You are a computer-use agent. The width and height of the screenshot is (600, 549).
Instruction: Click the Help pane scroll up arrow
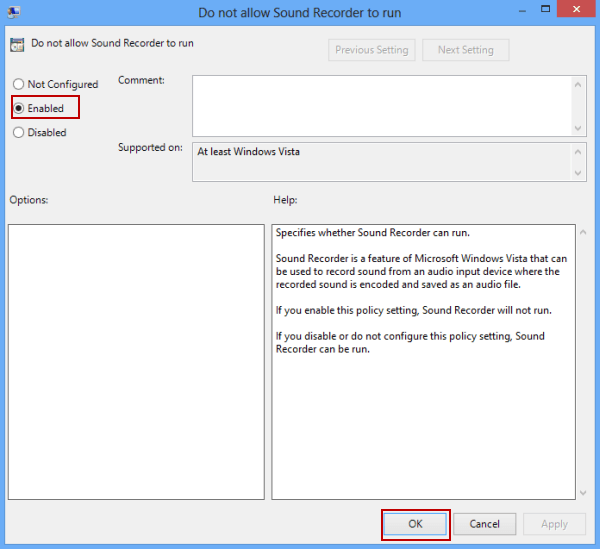click(x=583, y=232)
